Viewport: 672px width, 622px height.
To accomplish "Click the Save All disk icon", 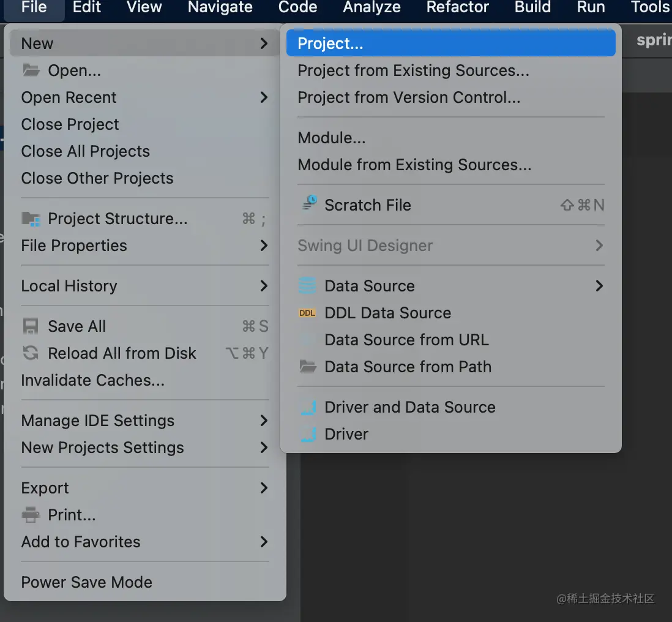I will point(31,326).
